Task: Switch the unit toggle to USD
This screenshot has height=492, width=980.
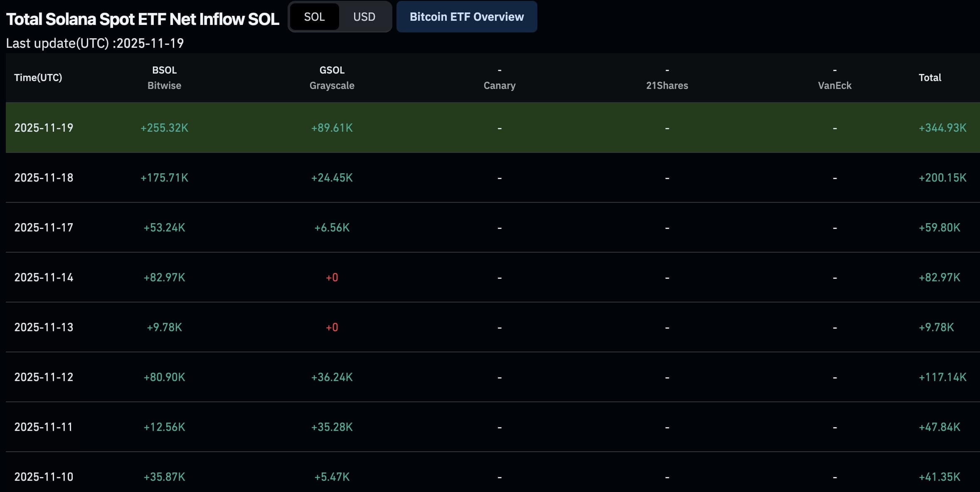Action: click(x=364, y=17)
